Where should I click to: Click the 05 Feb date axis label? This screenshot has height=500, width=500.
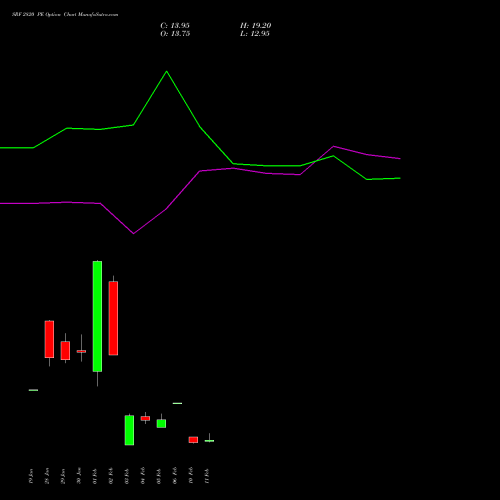[159, 476]
